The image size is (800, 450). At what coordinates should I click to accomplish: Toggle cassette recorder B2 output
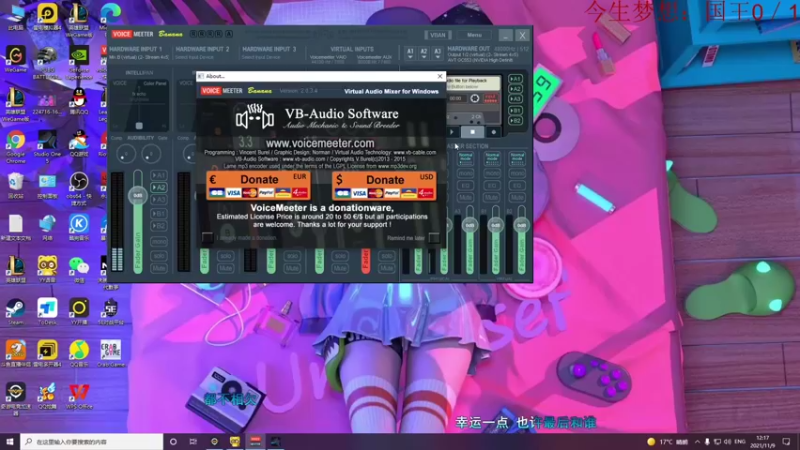(x=515, y=121)
